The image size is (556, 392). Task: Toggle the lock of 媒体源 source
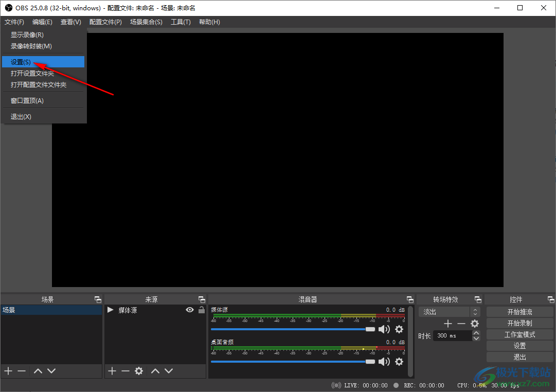tap(202, 310)
